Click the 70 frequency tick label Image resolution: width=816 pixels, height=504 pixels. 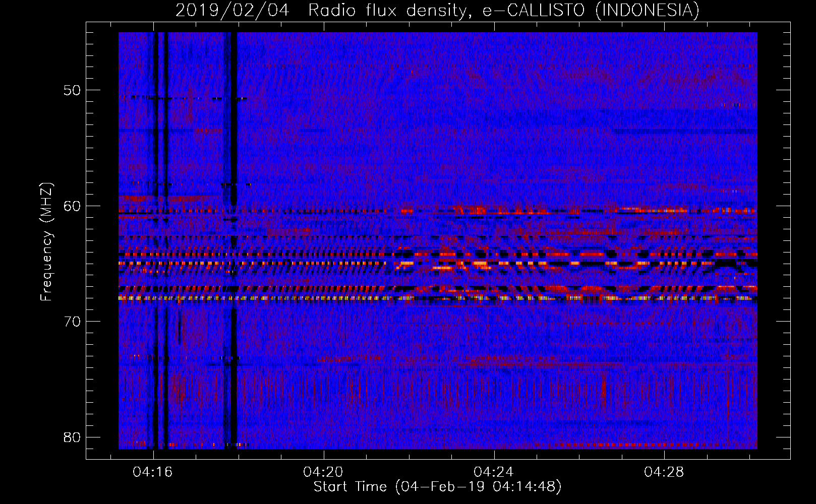click(72, 322)
